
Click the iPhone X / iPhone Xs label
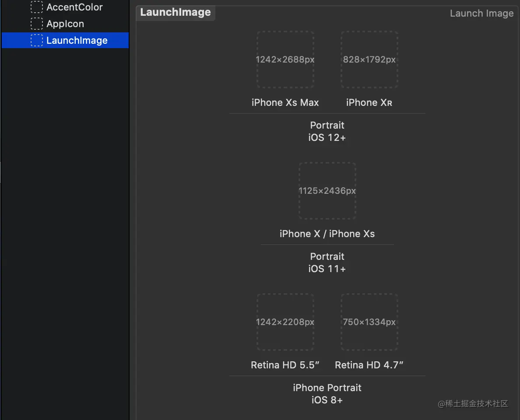click(327, 234)
